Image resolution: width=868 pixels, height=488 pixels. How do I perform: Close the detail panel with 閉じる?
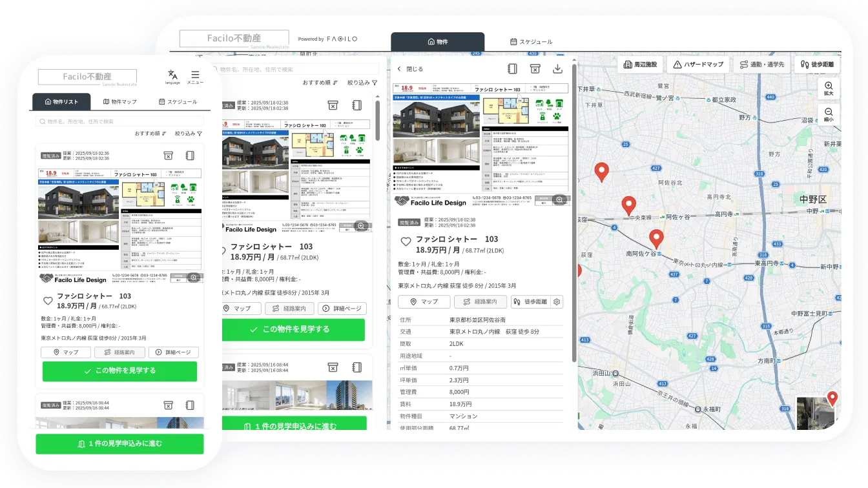point(410,69)
